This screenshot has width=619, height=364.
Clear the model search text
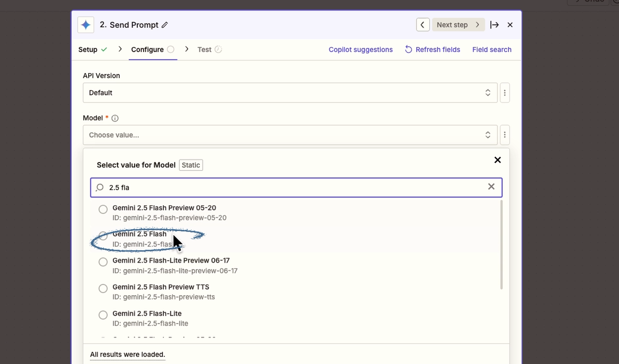[x=491, y=186]
